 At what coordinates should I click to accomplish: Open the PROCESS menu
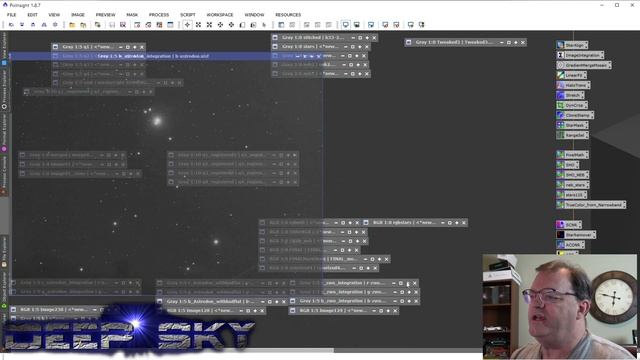(159, 15)
